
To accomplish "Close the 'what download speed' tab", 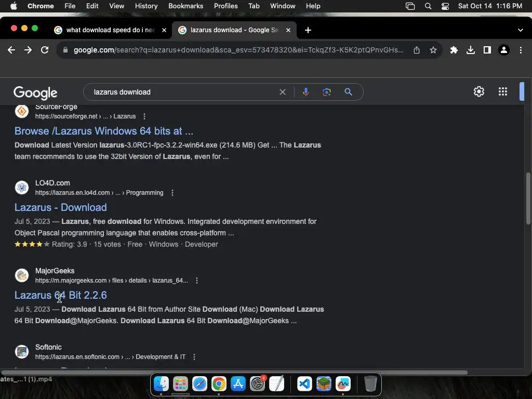I will tap(164, 30).
